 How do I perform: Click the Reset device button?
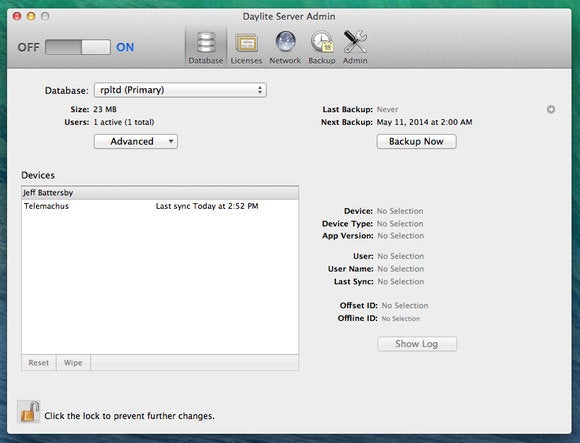[x=39, y=363]
